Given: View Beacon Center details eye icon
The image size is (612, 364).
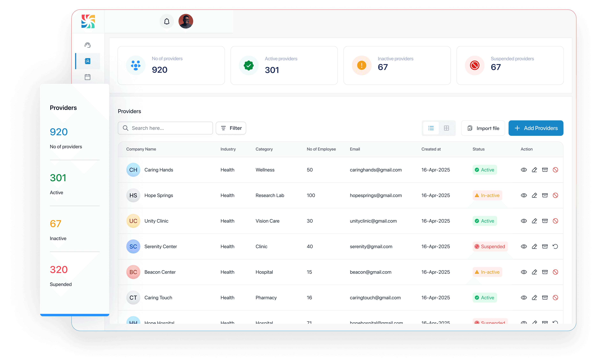Looking at the screenshot, I should 524,272.
